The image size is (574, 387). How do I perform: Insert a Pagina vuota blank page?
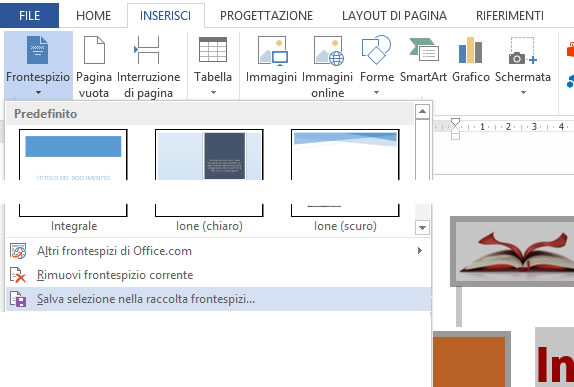(x=94, y=66)
